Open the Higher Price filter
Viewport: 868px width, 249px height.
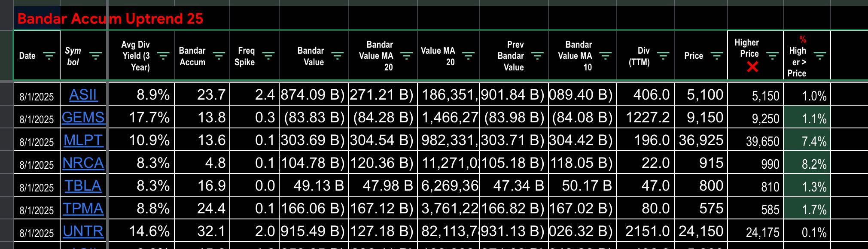click(773, 56)
